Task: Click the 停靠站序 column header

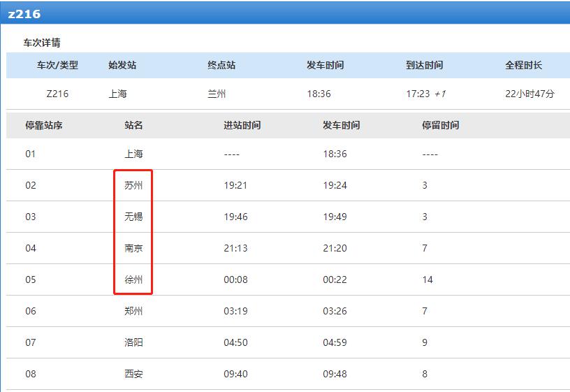Action: tap(44, 126)
